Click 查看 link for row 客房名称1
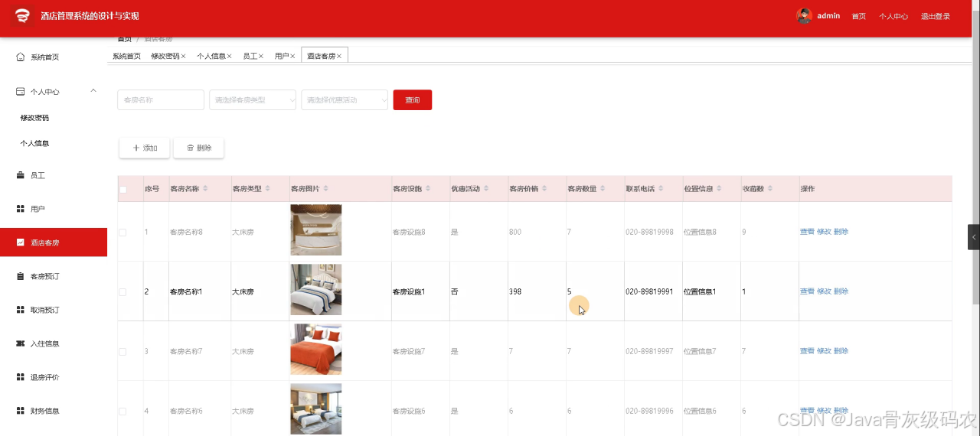Screen dimensions: 980x436 pos(807,291)
